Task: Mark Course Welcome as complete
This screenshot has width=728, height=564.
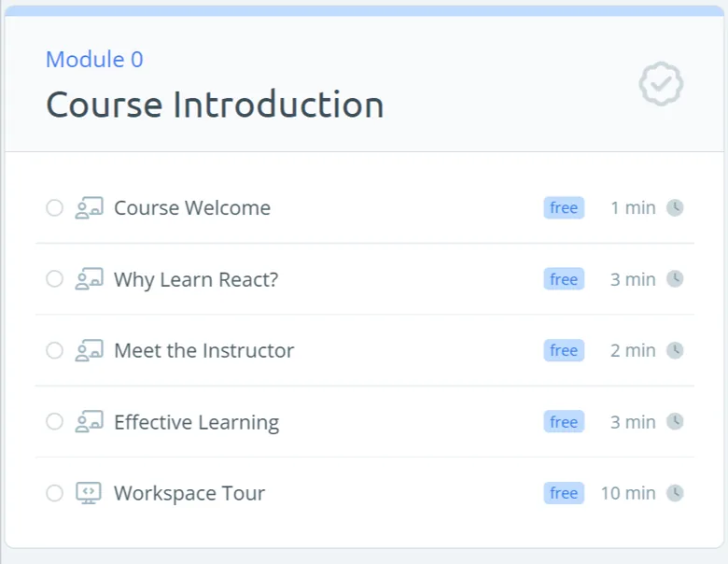Action: coord(54,207)
